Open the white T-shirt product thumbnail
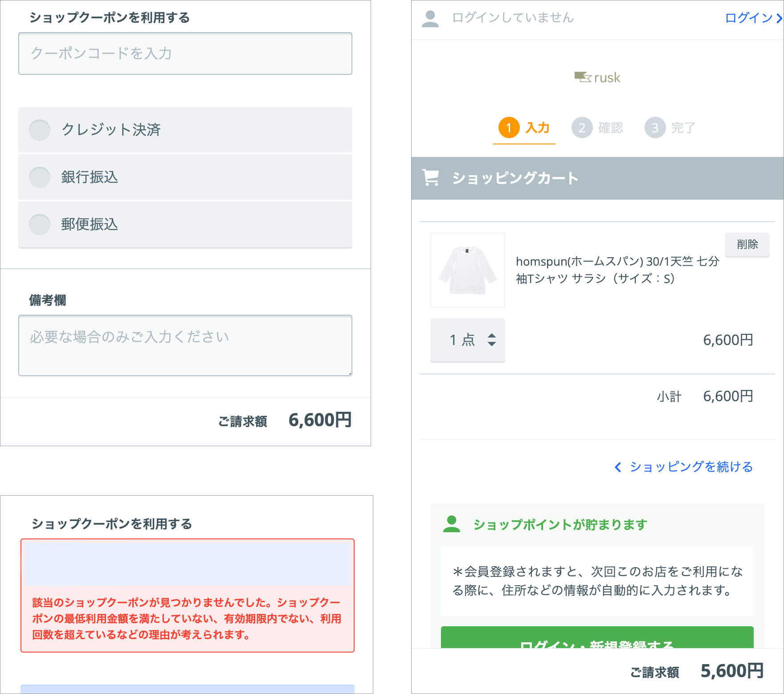 [x=468, y=270]
